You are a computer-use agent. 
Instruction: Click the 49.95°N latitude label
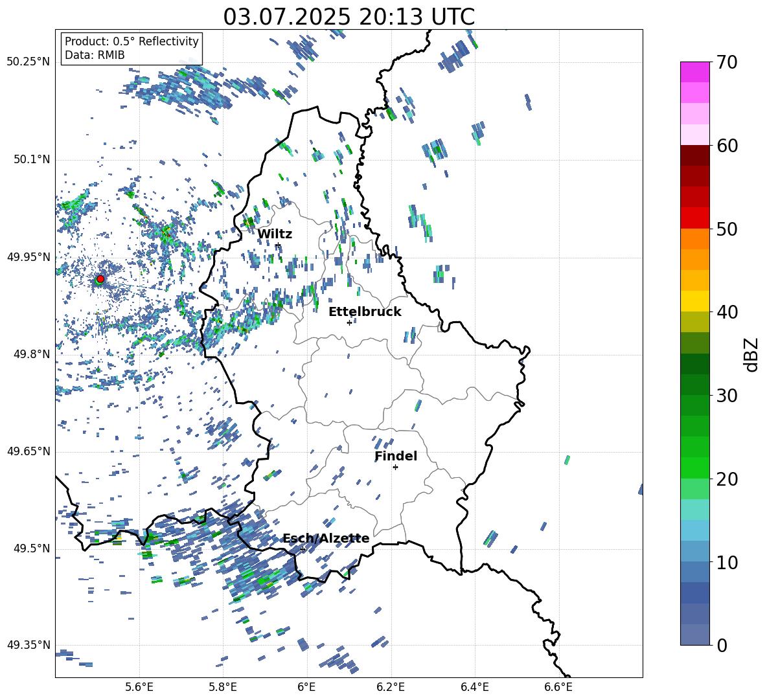tap(29, 256)
